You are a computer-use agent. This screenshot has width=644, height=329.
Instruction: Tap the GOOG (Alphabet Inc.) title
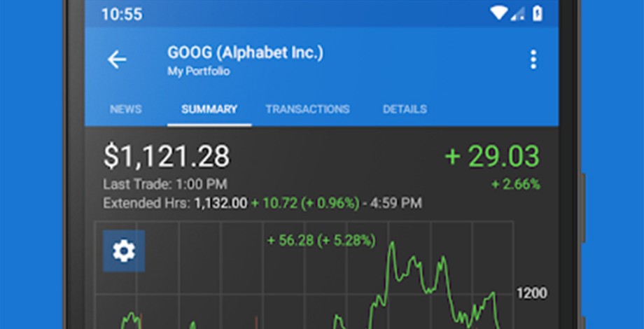coord(245,52)
